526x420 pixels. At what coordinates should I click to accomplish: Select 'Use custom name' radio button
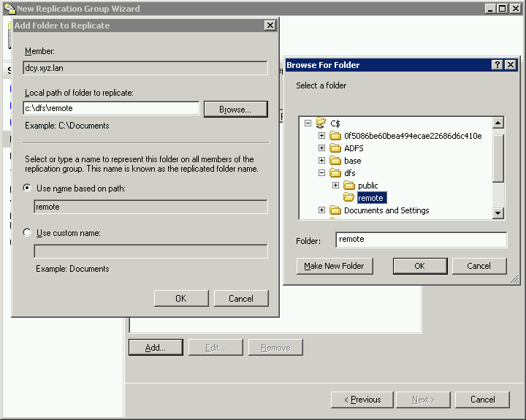[28, 233]
